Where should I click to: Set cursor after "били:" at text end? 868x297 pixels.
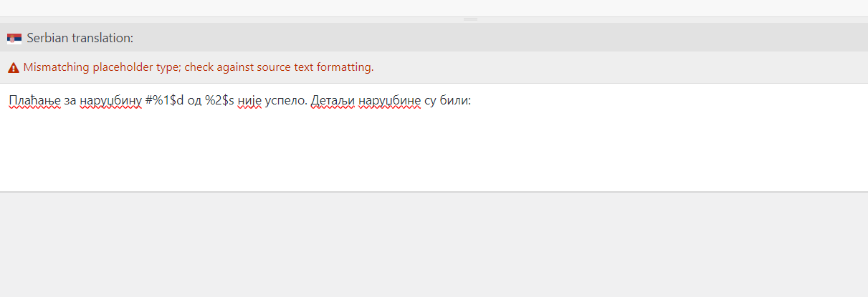coord(471,101)
